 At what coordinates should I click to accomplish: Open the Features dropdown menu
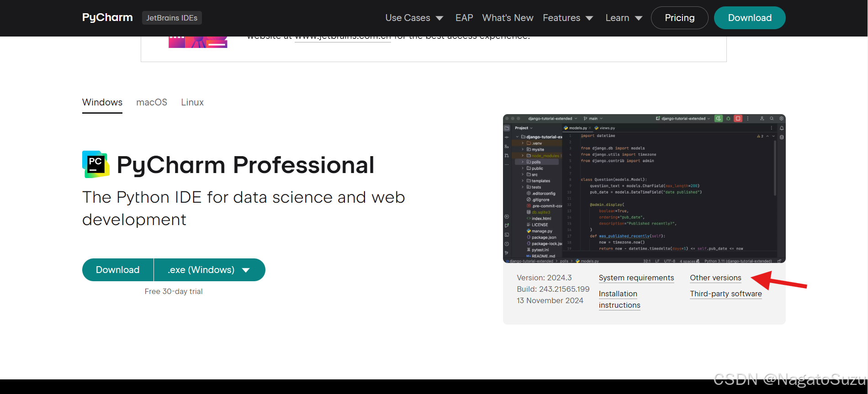tap(568, 18)
